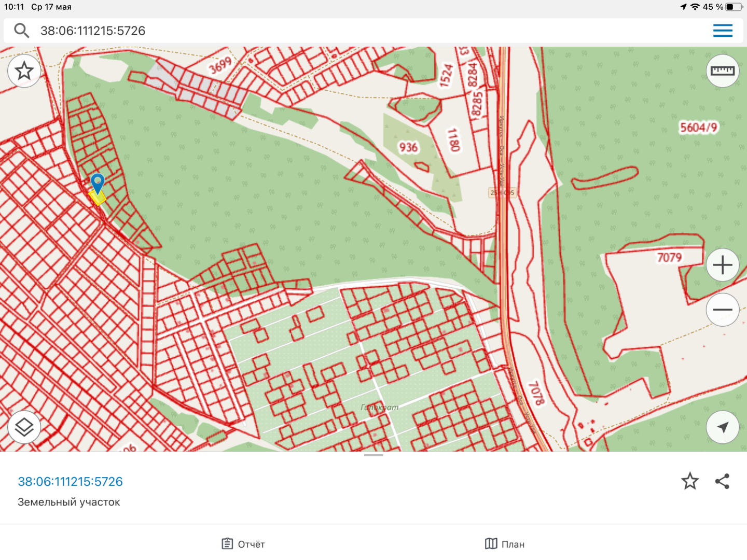This screenshot has width=747, height=560.
Task: Tap parcel labeled 5604/9
Action: 699,128
